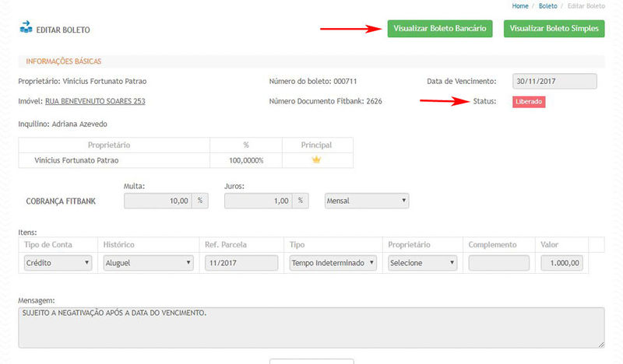Click the gold crown Principal icon
This screenshot has height=364, width=623.
[315, 159]
